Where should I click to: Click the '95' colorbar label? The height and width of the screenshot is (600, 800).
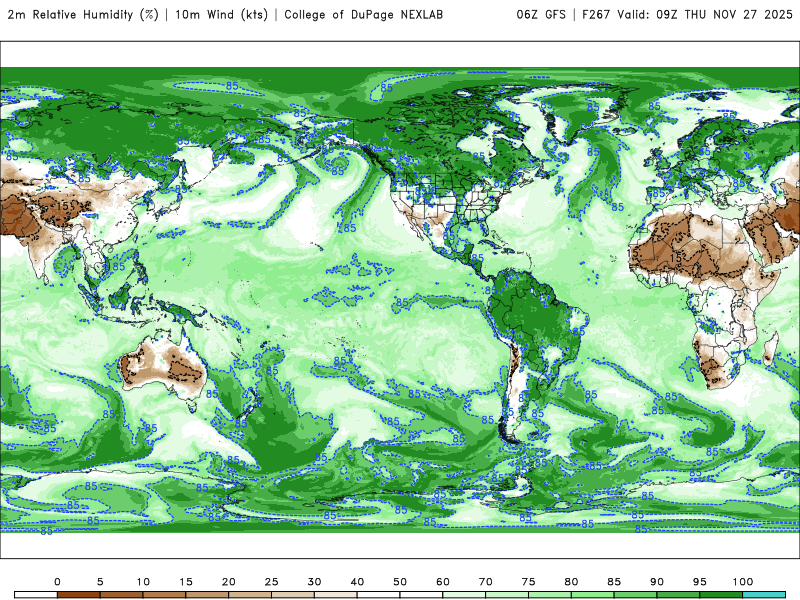[700, 582]
